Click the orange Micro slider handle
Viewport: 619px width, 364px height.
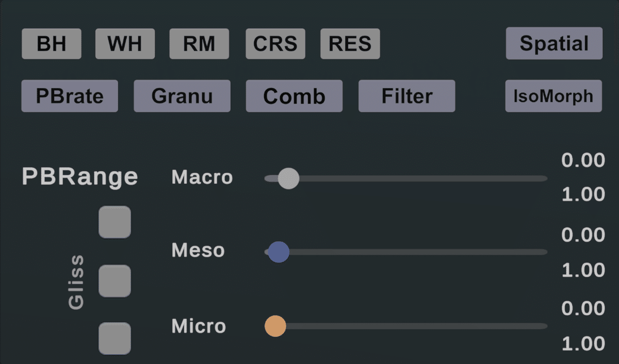[x=275, y=326]
